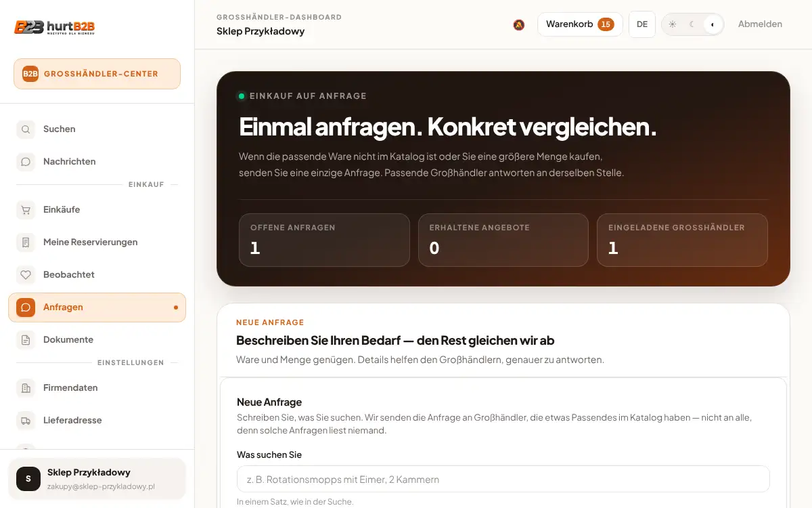Focus the 'Was suchen Sie' input field
This screenshot has height=508, width=812.
coord(503,479)
